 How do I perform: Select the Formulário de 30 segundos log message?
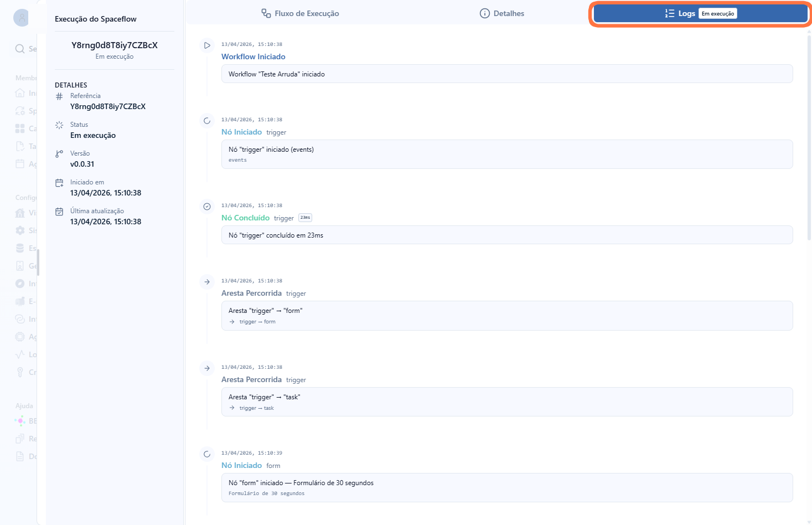click(507, 488)
